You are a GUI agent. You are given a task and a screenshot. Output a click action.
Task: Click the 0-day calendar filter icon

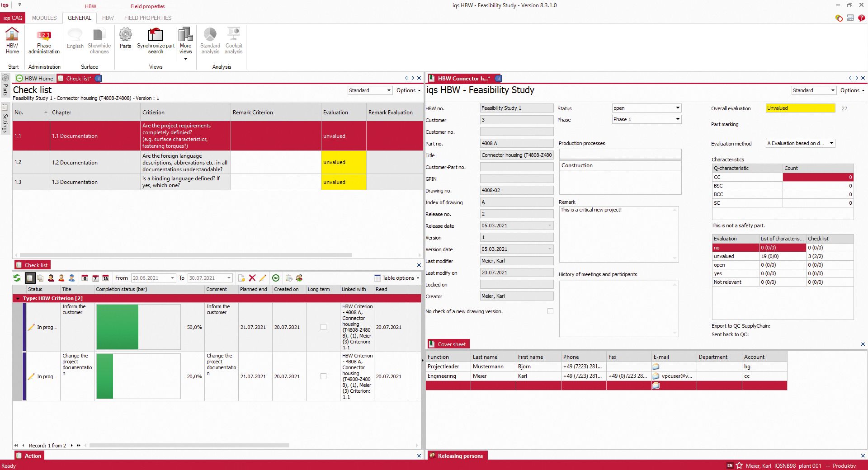tap(85, 278)
